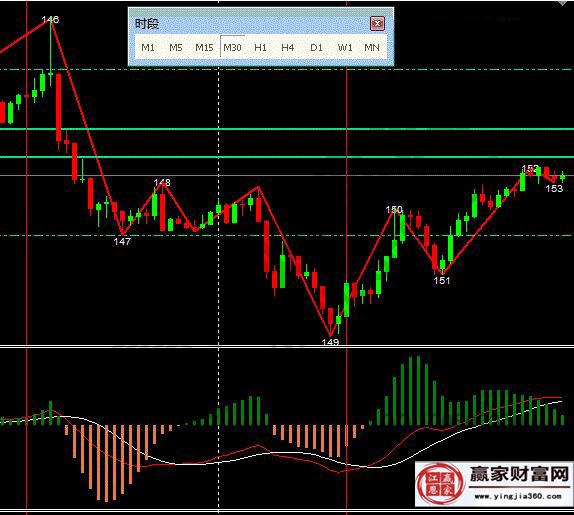Select the M1 timeframe button
This screenshot has height=515, width=574.
click(x=148, y=48)
